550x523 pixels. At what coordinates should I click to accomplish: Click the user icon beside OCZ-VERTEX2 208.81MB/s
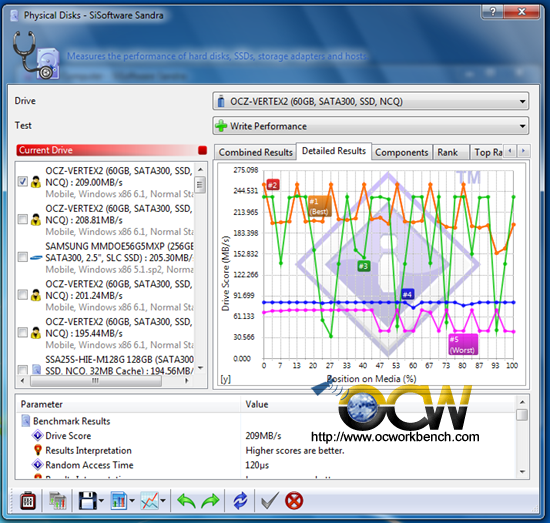36,220
